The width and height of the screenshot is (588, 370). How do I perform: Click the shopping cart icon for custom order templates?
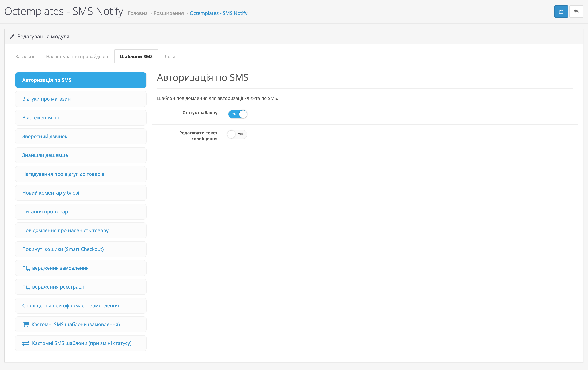[x=25, y=324]
